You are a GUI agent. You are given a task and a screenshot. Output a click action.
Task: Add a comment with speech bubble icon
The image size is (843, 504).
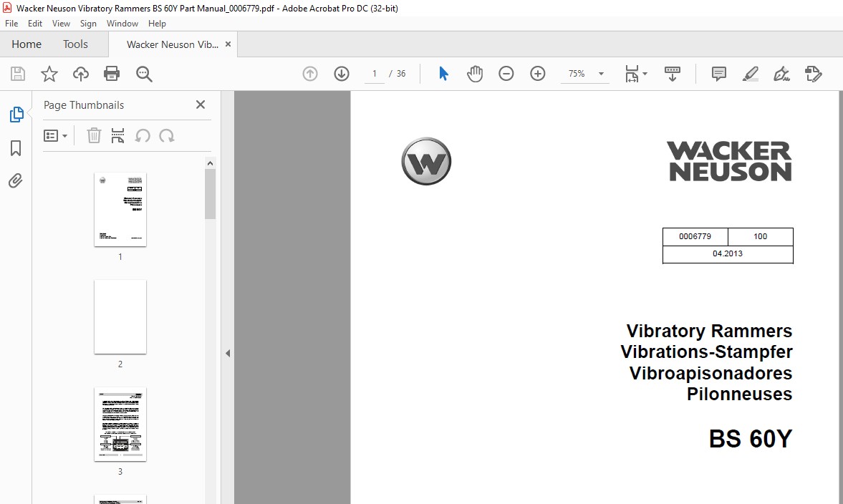(719, 74)
